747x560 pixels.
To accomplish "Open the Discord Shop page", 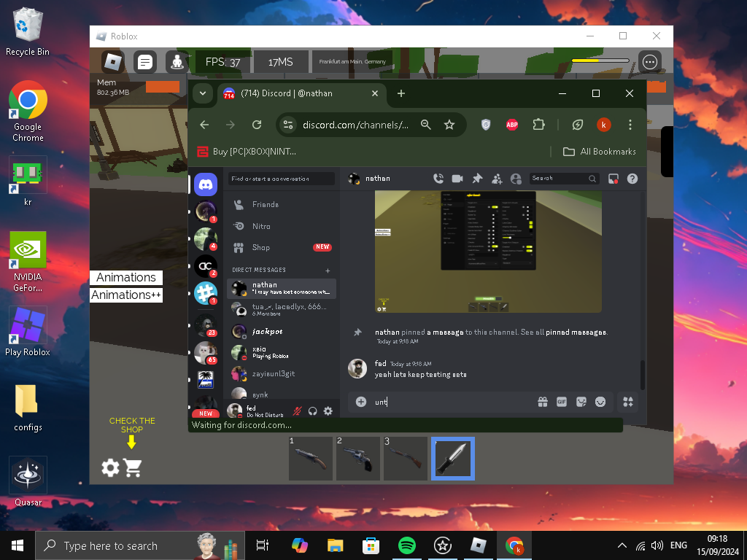I will (x=282, y=247).
